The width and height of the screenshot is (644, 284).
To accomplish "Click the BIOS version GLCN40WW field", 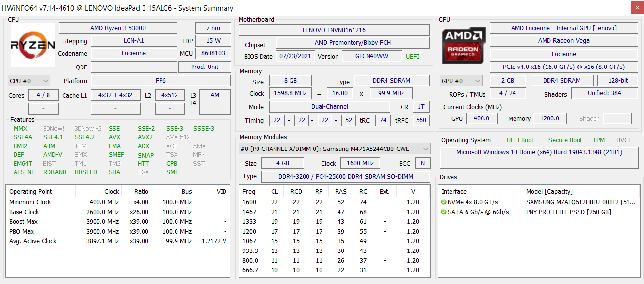I will 372,56.
